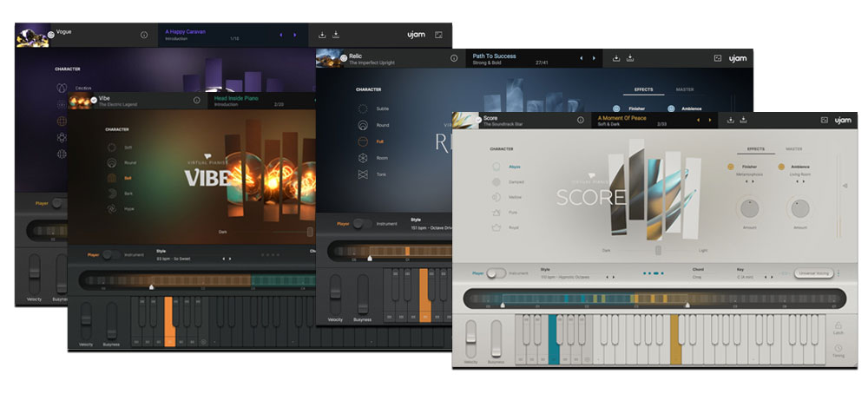Enable Latch in the Score window
This screenshot has height=394, width=868.
[838, 326]
